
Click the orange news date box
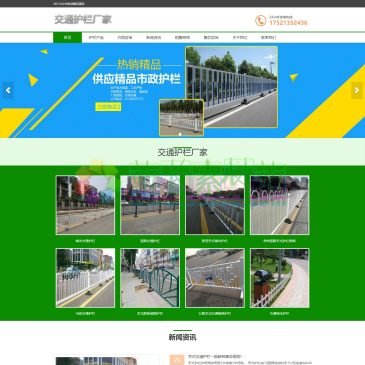[x=177, y=360]
